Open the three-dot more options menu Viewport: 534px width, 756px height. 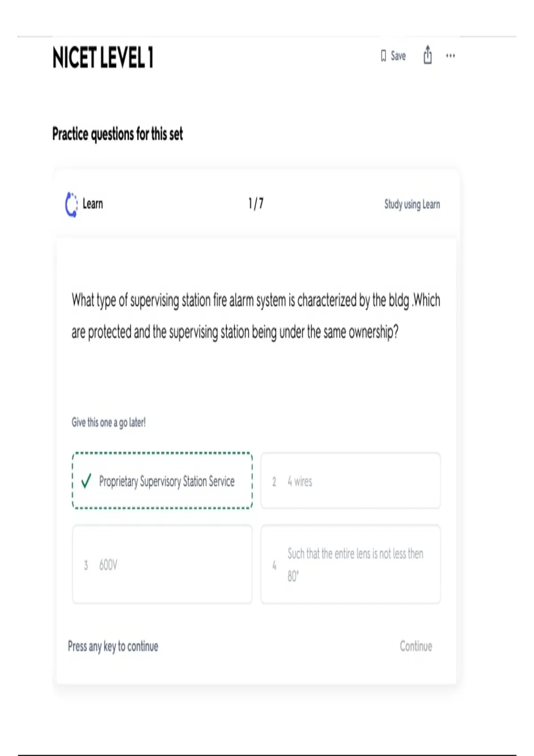450,56
